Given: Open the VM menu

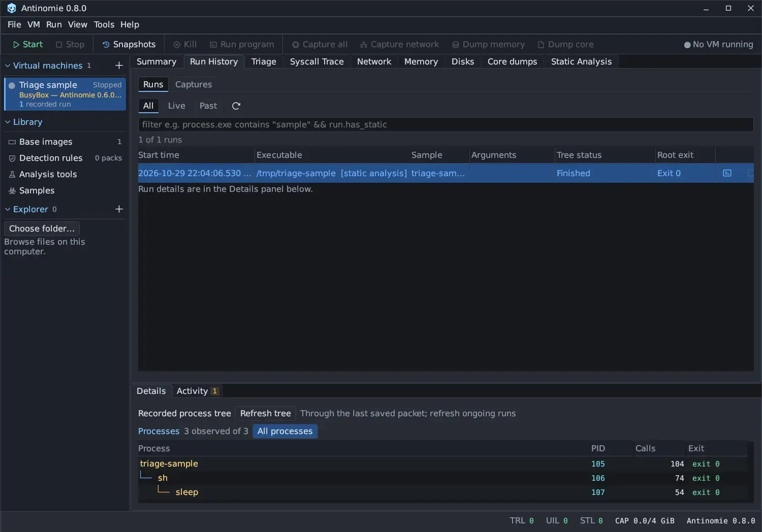Looking at the screenshot, I should pos(34,24).
